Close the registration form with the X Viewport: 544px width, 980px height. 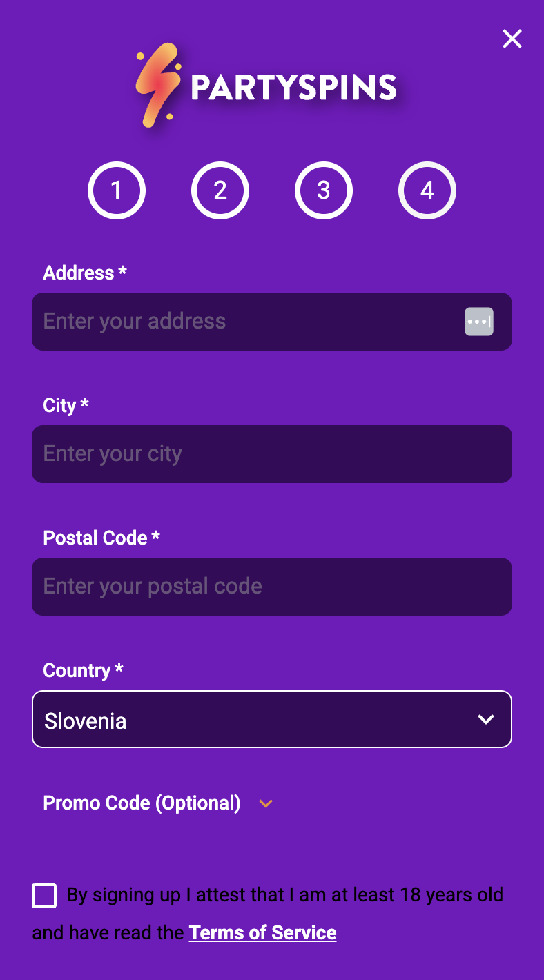512,39
